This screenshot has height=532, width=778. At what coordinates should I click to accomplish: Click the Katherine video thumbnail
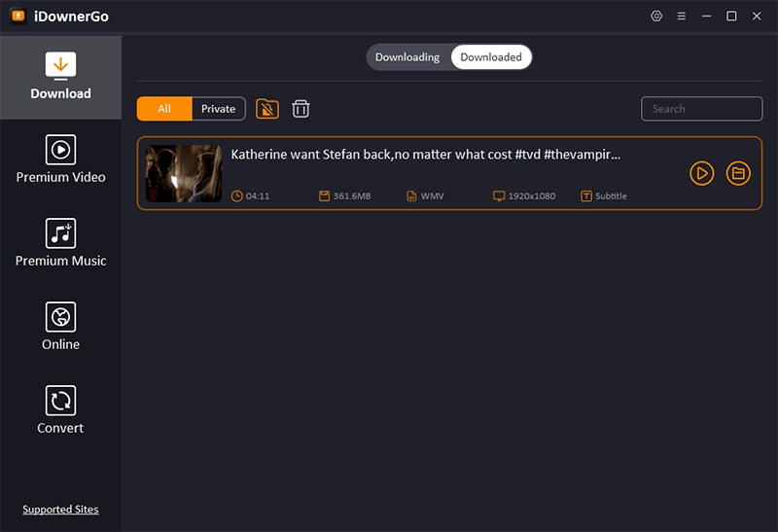pos(184,173)
